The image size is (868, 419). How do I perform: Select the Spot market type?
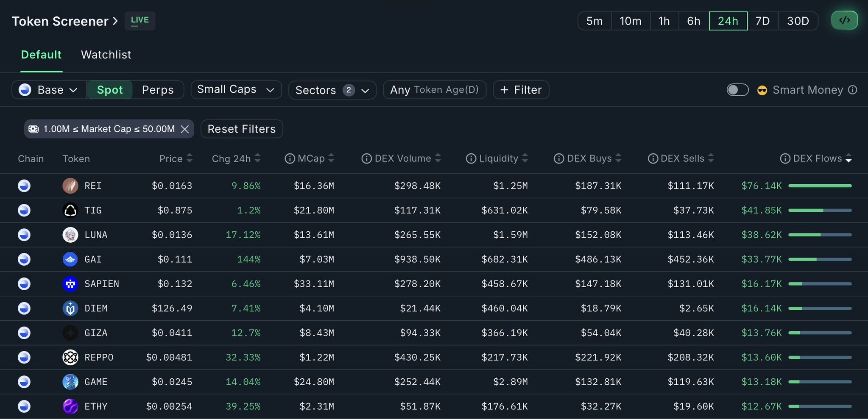point(110,90)
